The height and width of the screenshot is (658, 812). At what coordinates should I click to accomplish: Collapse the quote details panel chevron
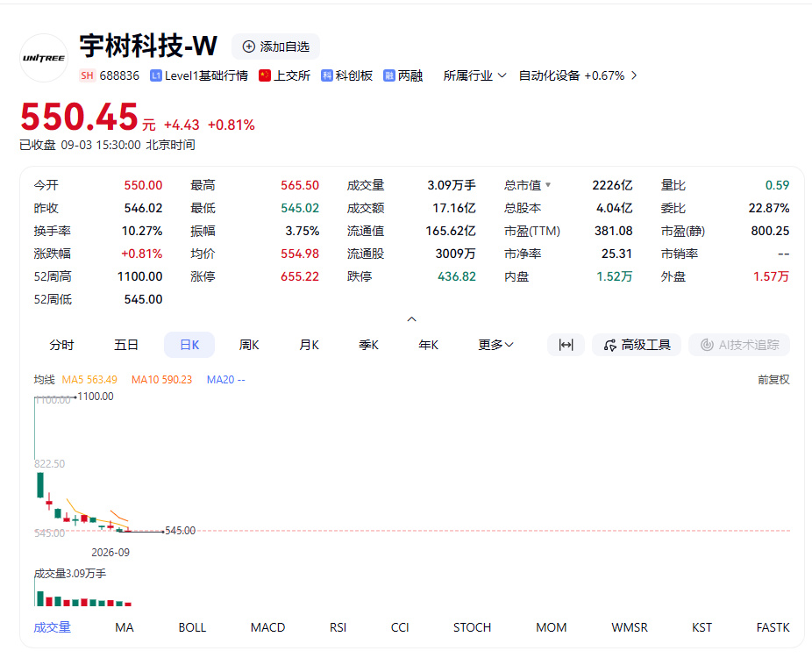(x=411, y=319)
